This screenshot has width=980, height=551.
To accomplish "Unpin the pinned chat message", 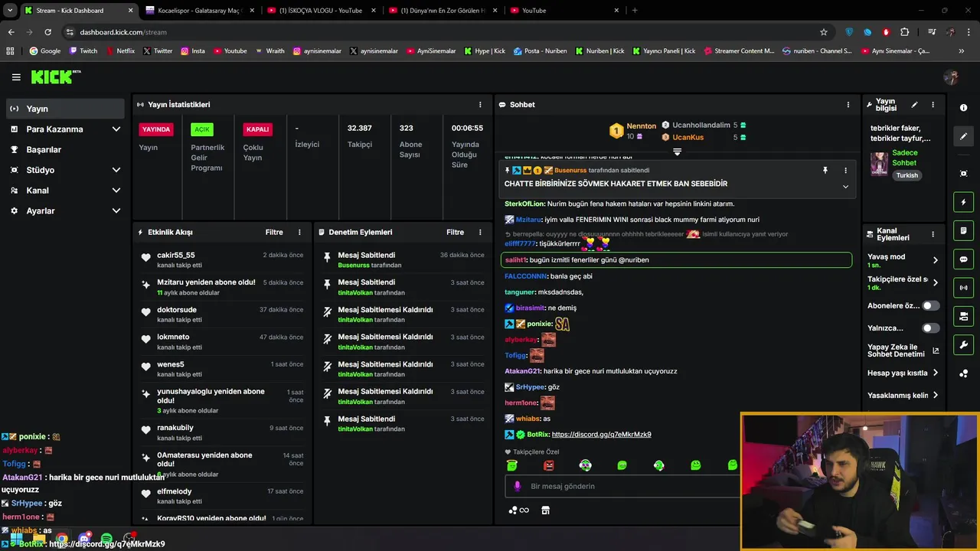I will [825, 171].
